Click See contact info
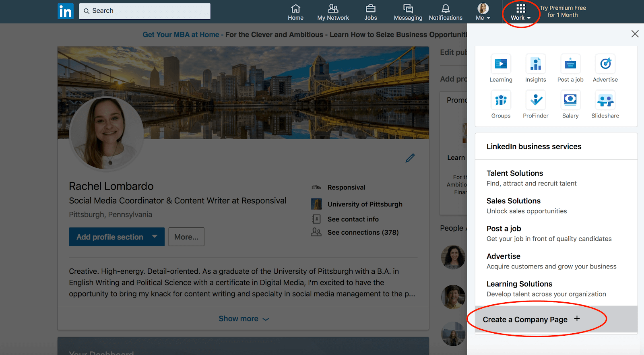Viewport: 644px width, 355px height. tap(353, 219)
